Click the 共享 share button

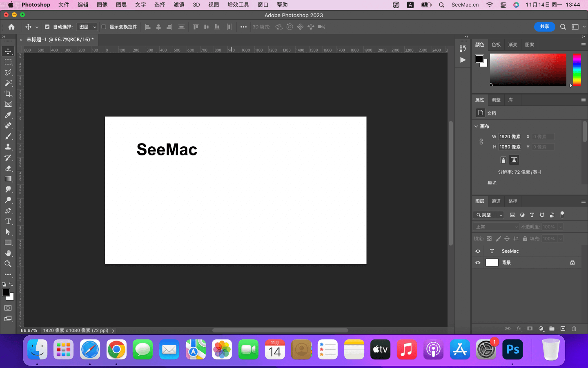coord(544,27)
